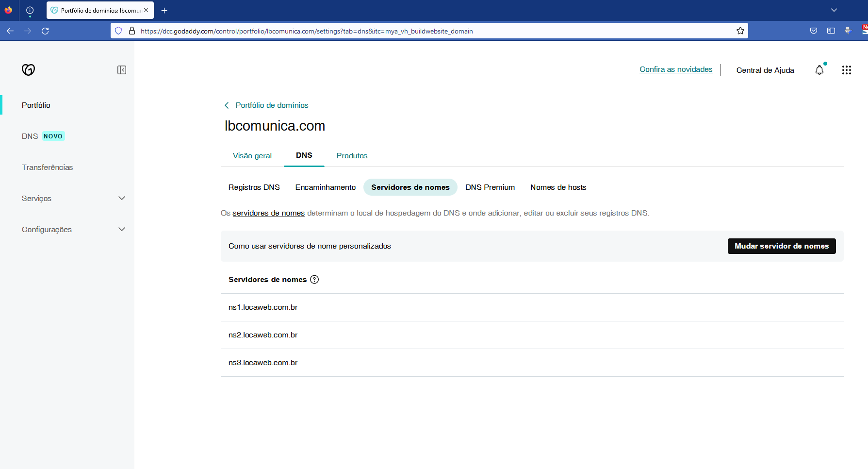The height and width of the screenshot is (469, 868).
Task: Open the apps grid menu icon
Action: [847, 70]
